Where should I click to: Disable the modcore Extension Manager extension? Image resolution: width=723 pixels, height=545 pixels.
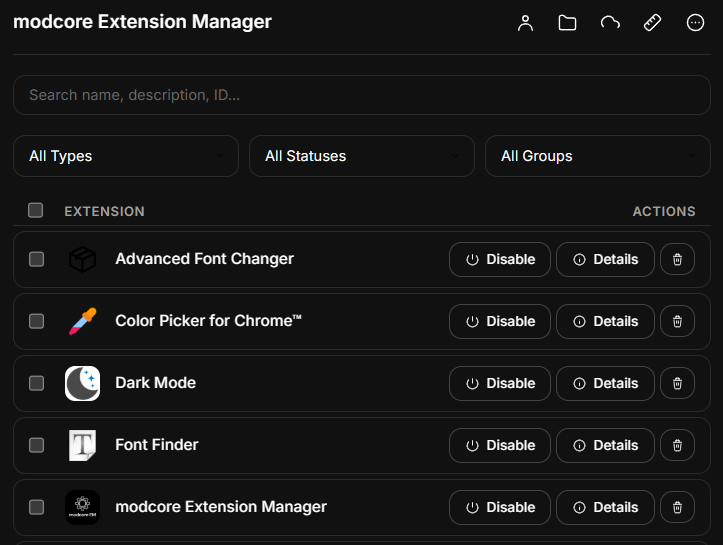tap(500, 507)
